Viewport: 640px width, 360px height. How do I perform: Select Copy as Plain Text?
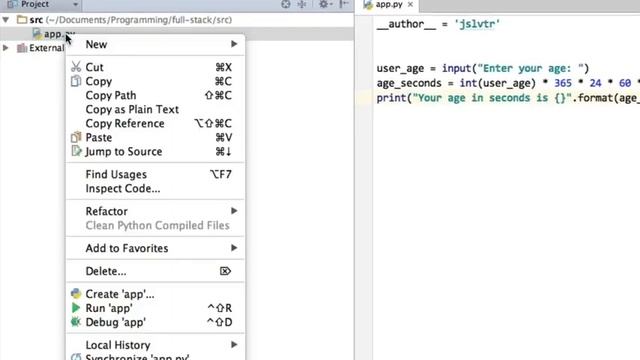(155, 109)
